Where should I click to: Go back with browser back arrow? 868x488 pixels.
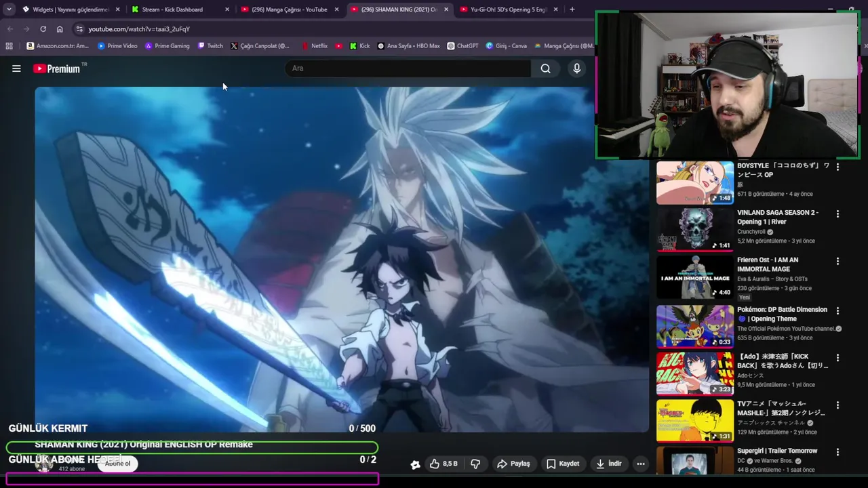[x=9, y=29]
